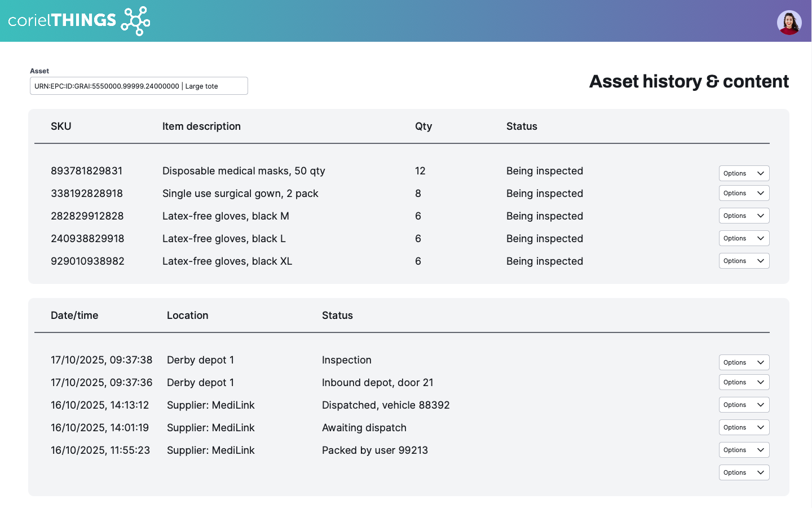Show Options for Awaiting dispatch entry
The width and height of the screenshot is (812, 508).
pyautogui.click(x=744, y=427)
